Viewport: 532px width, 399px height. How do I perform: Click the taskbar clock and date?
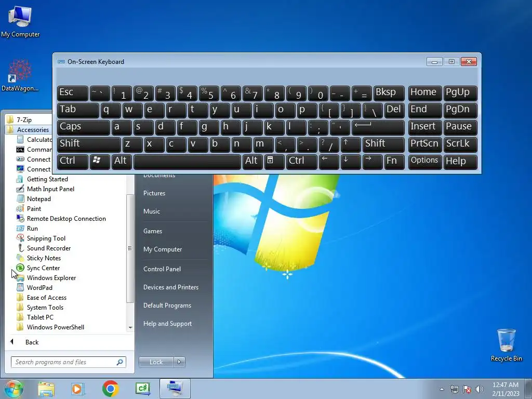point(506,389)
